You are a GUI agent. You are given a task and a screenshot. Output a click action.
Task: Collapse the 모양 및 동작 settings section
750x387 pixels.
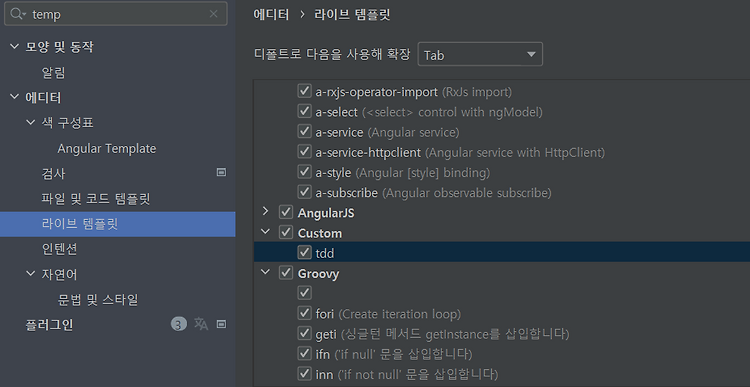coord(15,46)
